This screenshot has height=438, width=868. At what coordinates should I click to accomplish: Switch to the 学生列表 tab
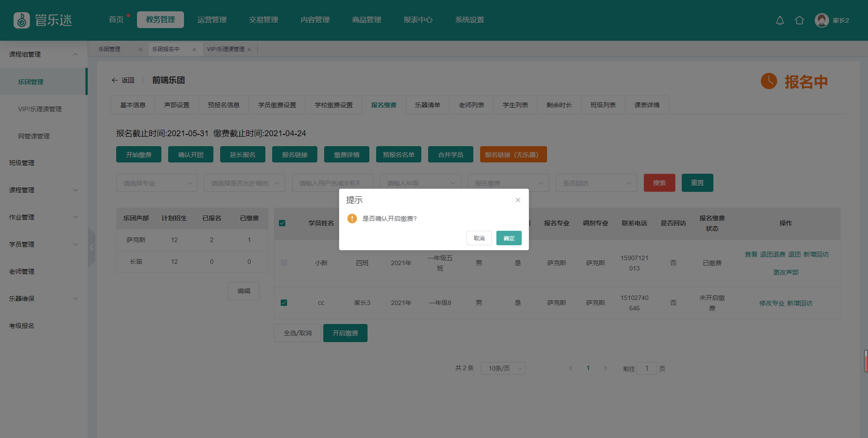pos(515,105)
